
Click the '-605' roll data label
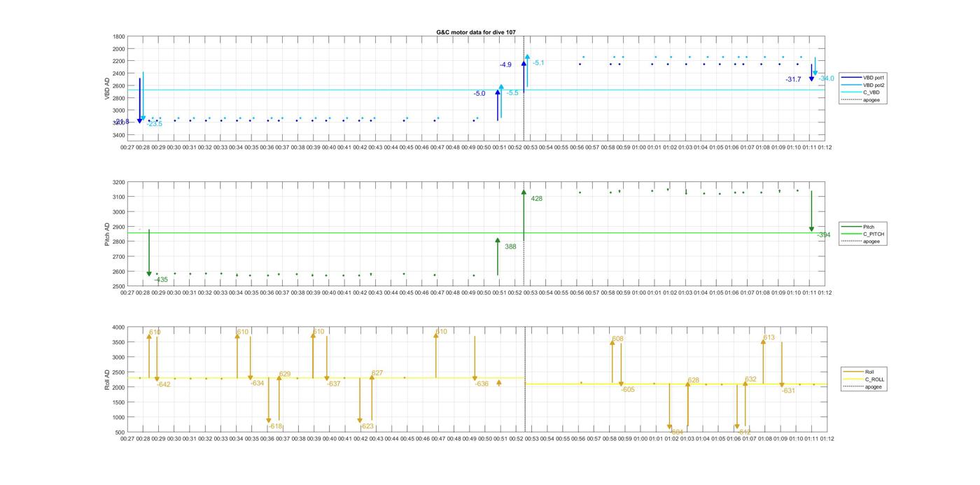[627, 389]
